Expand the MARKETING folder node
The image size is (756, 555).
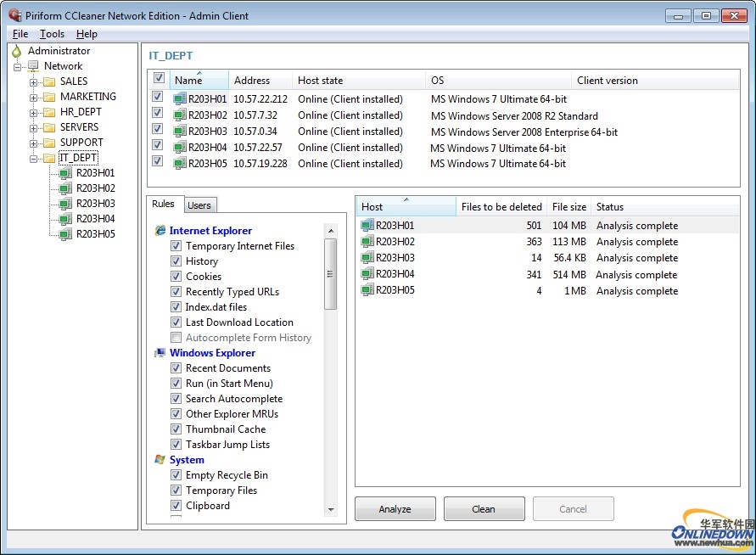34,97
